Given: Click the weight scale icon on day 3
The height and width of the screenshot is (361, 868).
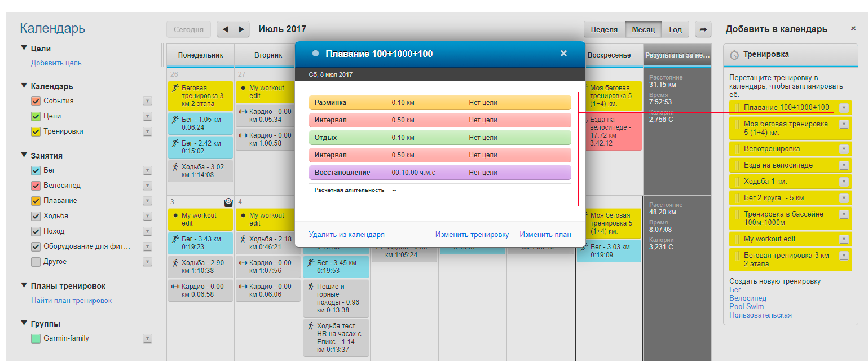Looking at the screenshot, I should pos(228,202).
